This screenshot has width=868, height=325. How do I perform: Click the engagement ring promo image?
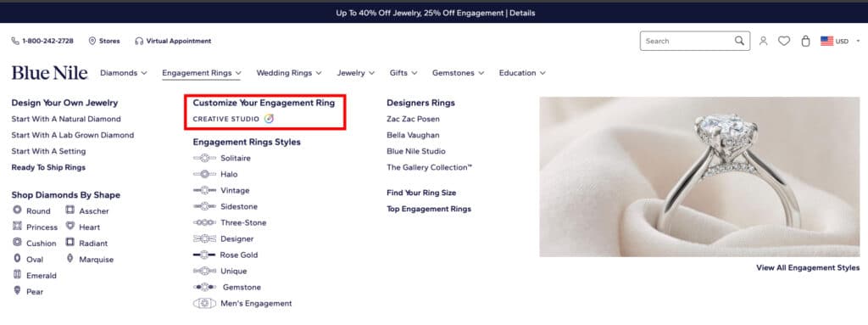point(699,177)
